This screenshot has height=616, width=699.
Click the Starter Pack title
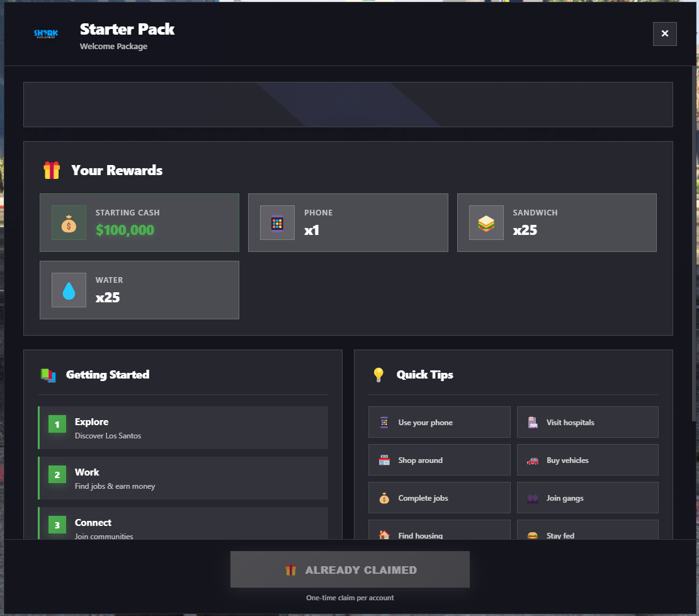tap(127, 29)
